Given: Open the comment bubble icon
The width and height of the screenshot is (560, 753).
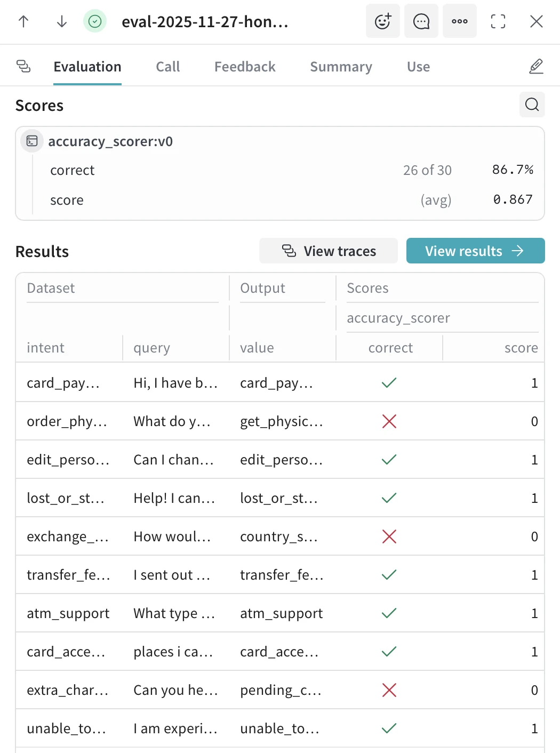Looking at the screenshot, I should click(x=421, y=22).
